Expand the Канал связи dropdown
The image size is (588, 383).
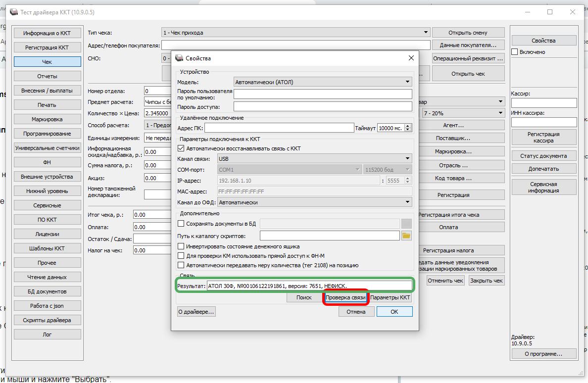314,159
